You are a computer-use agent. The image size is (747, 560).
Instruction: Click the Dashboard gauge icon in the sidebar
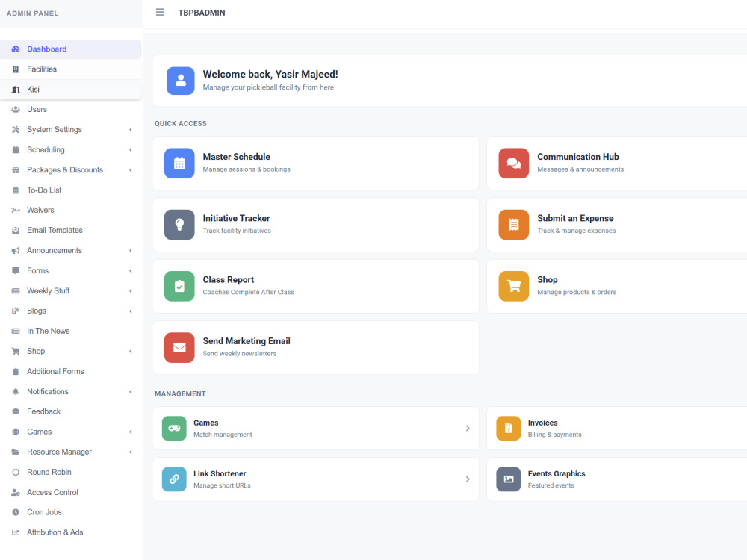click(x=16, y=49)
